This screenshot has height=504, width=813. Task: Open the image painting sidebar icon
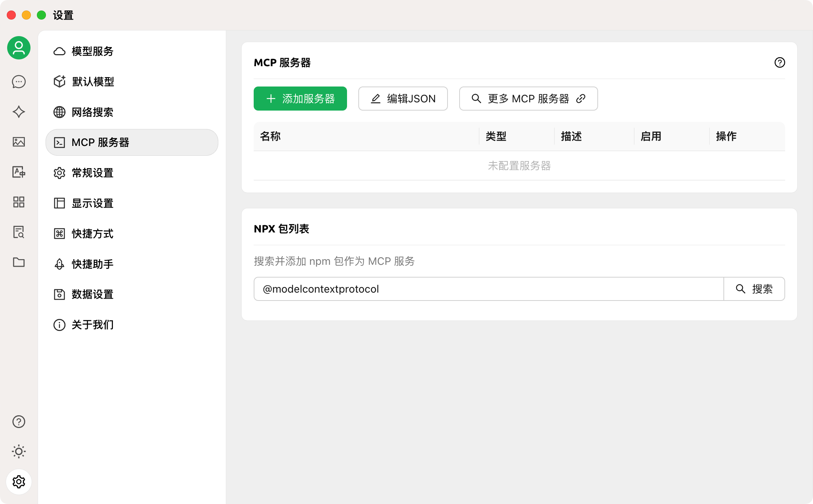click(19, 142)
